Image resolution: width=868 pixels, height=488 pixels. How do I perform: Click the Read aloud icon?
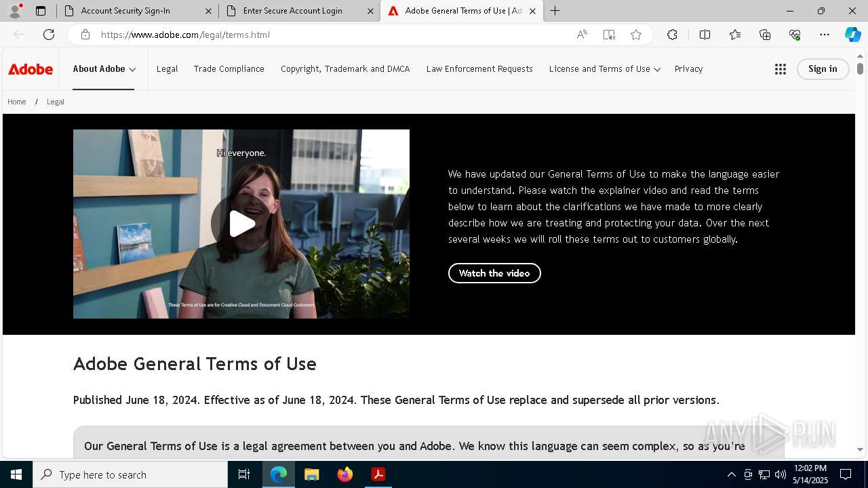(x=582, y=35)
